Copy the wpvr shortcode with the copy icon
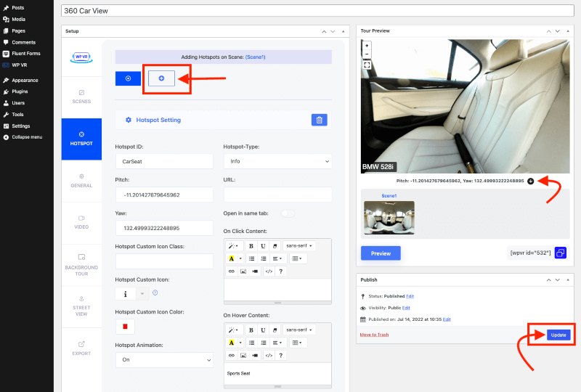 [x=560, y=253]
